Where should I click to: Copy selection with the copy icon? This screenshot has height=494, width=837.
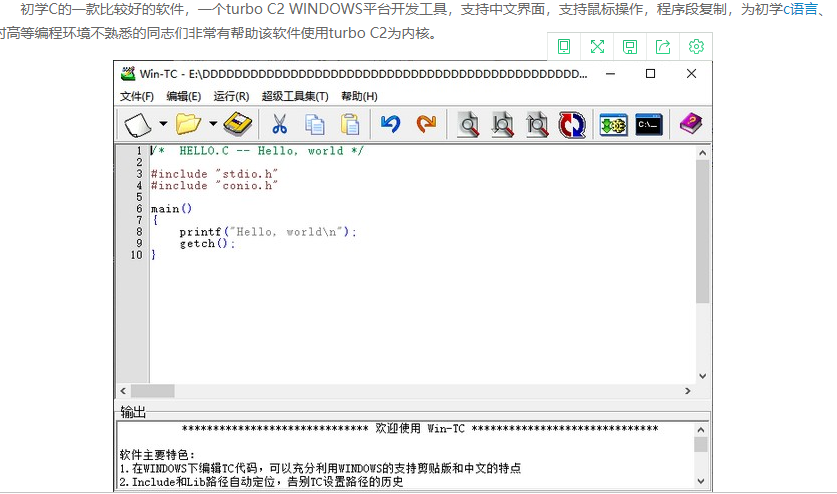point(314,124)
